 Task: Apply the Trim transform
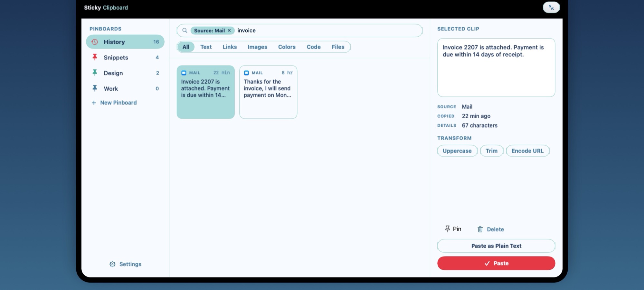click(x=492, y=151)
